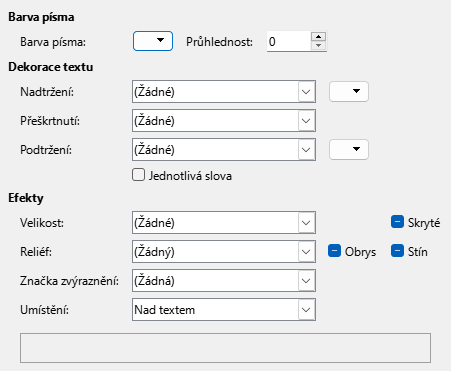Open the Umístění dropdown showing Nad textem
Image resolution: width=451 pixels, height=371 pixels.
tap(224, 309)
